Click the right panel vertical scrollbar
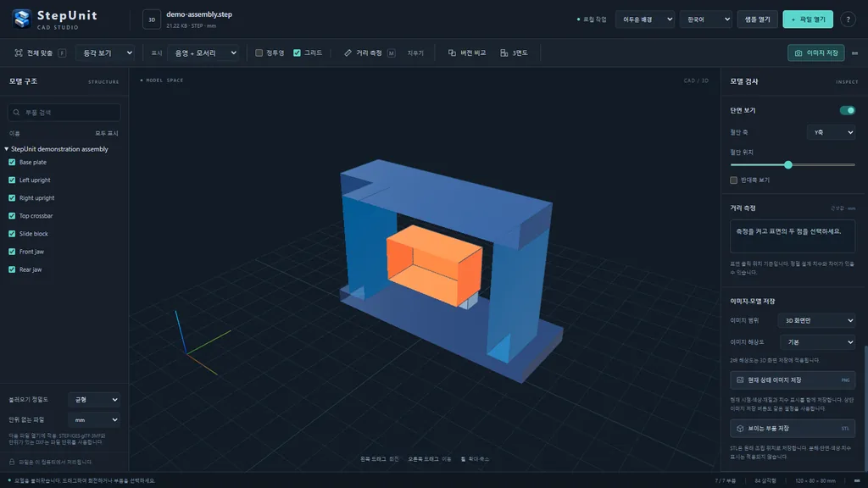 coord(865,407)
